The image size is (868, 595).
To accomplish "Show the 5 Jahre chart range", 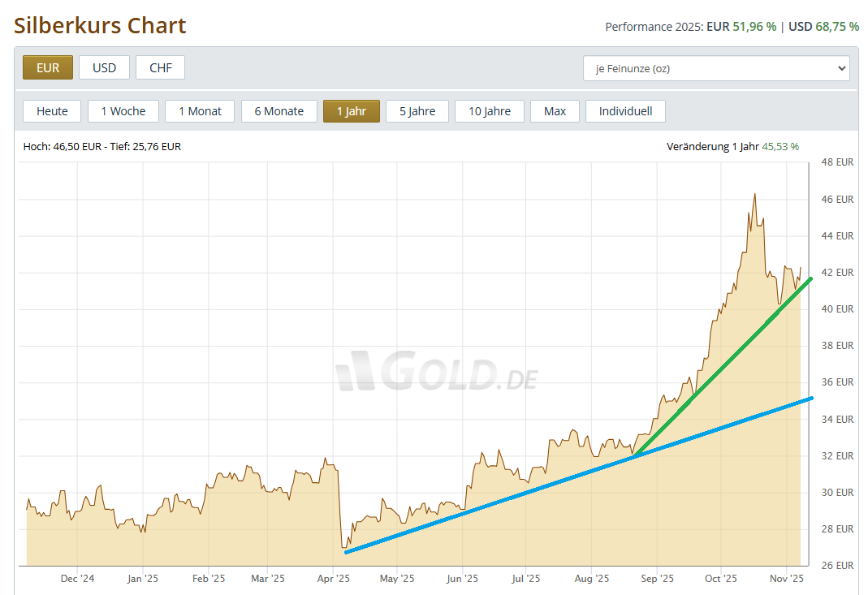I will click(417, 111).
